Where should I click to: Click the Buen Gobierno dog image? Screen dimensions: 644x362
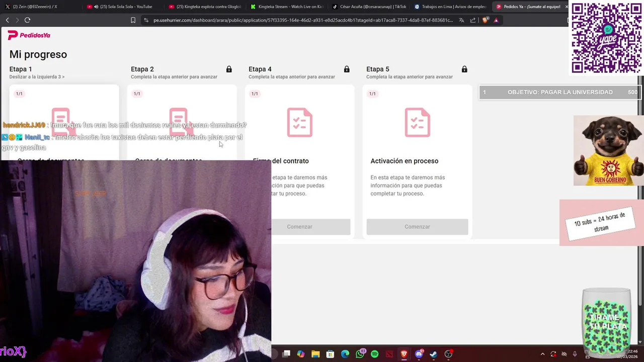click(x=609, y=150)
